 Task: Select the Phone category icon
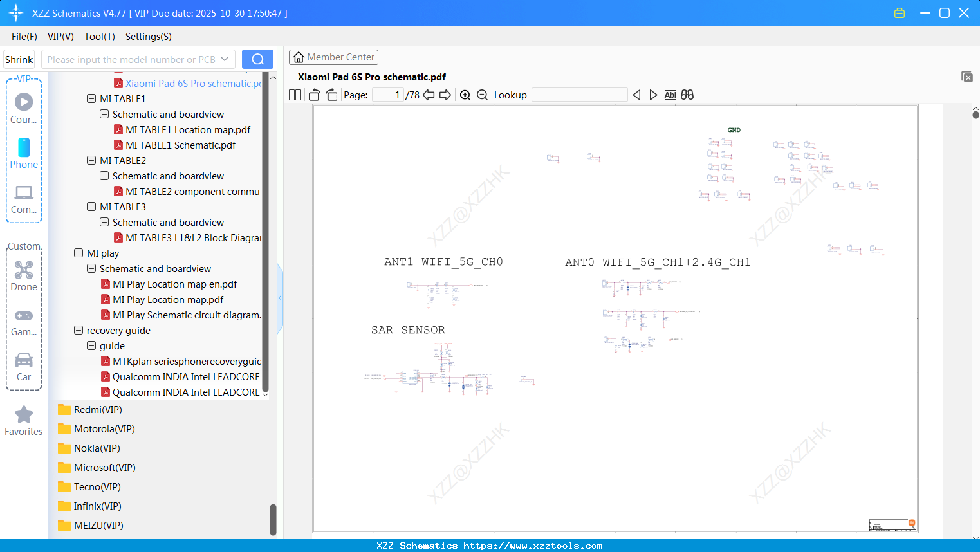(x=24, y=153)
